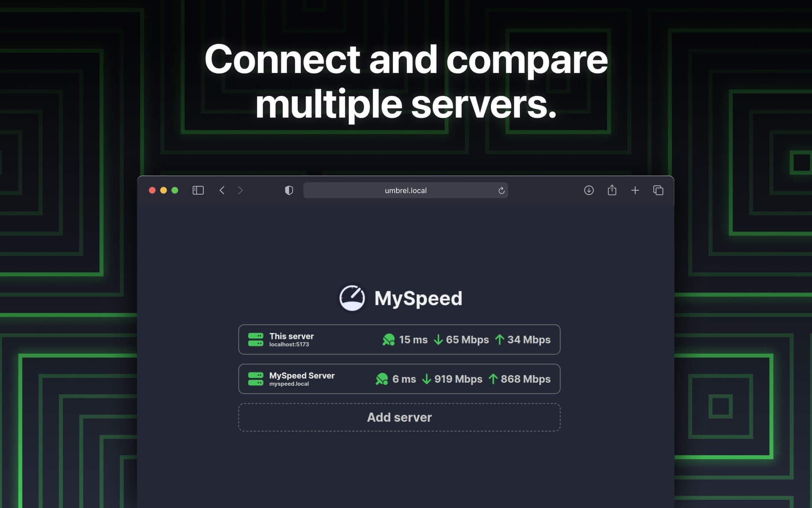Click the downloads icon in the browser toolbar
This screenshot has width=812, height=508.
[588, 190]
